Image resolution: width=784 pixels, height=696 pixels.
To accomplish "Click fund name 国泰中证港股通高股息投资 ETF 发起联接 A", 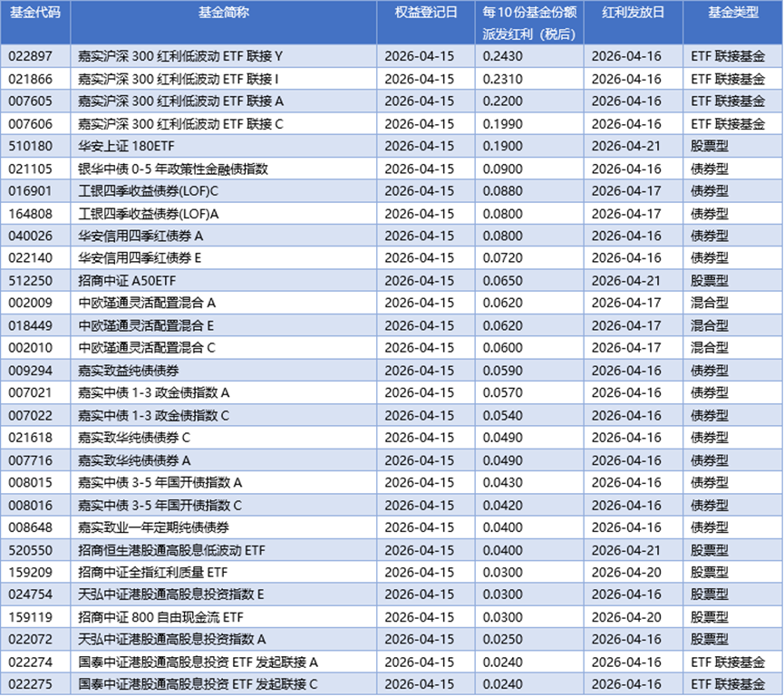I will coord(198,663).
